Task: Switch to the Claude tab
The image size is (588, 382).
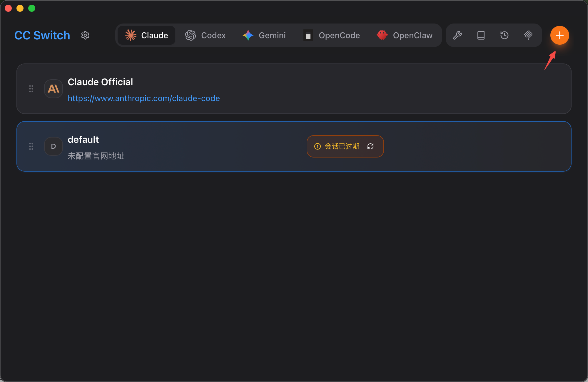Action: point(146,35)
